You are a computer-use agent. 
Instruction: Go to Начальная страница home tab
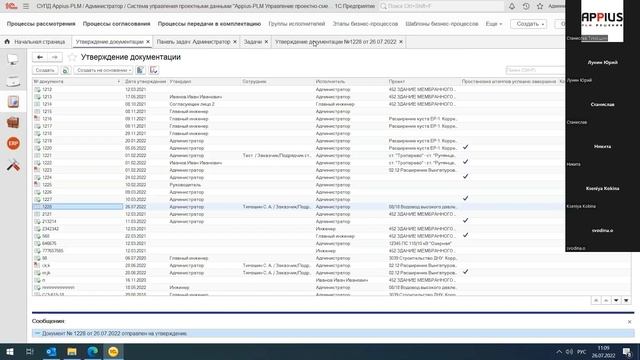tap(35, 42)
